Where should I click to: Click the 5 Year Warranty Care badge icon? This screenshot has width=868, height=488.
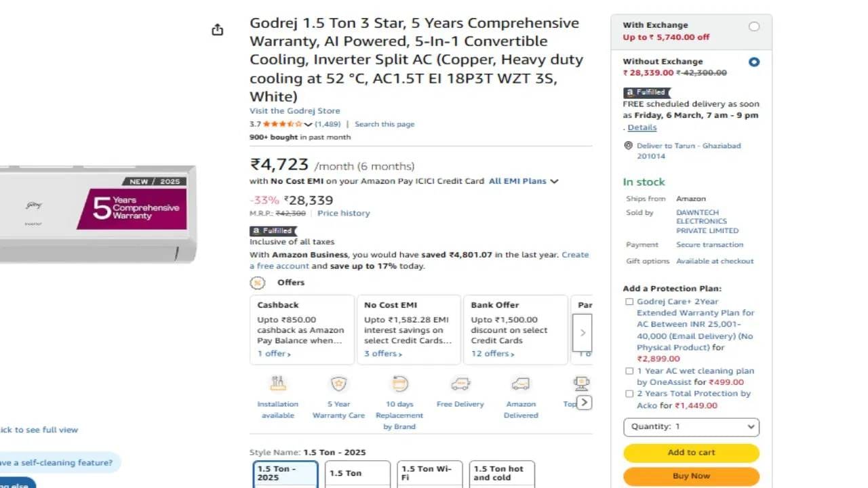point(338,384)
